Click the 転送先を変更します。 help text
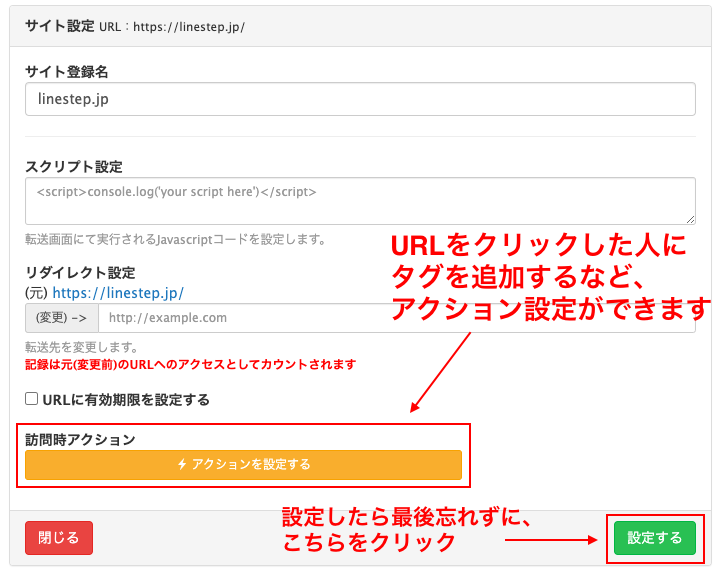Image resolution: width=722 pixels, height=574 pixels. point(82,347)
